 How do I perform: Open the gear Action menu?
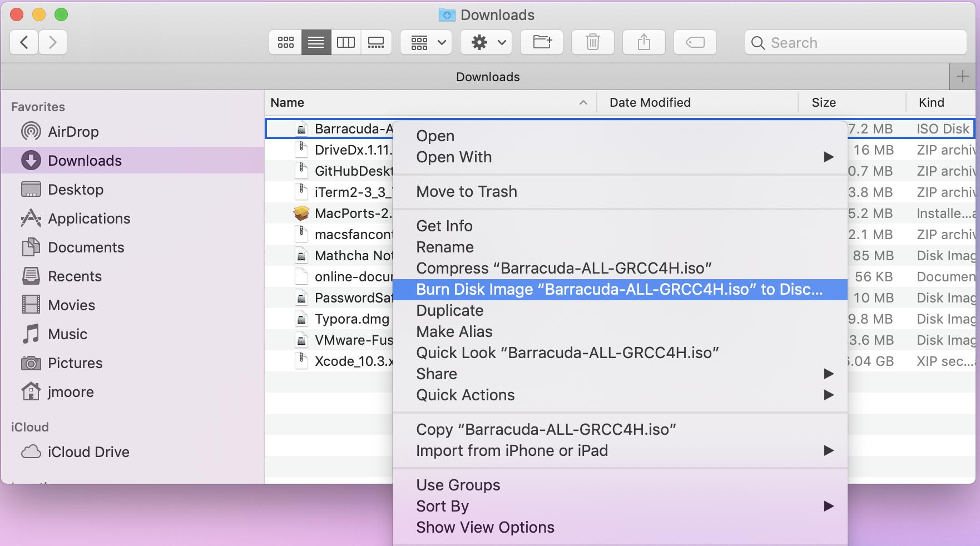point(486,42)
